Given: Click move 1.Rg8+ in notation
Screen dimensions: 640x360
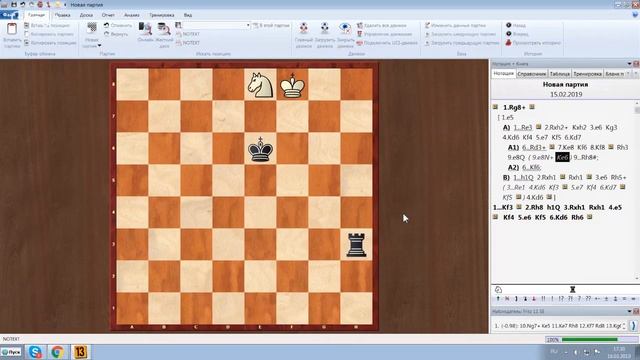Looking at the screenshot, I should pyautogui.click(x=514, y=107).
